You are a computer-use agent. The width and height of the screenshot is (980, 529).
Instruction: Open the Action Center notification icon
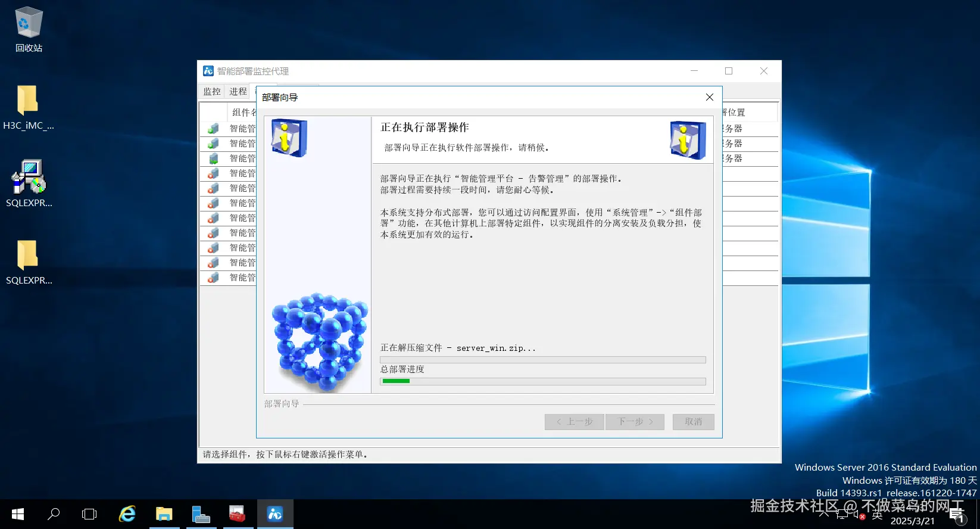click(957, 516)
